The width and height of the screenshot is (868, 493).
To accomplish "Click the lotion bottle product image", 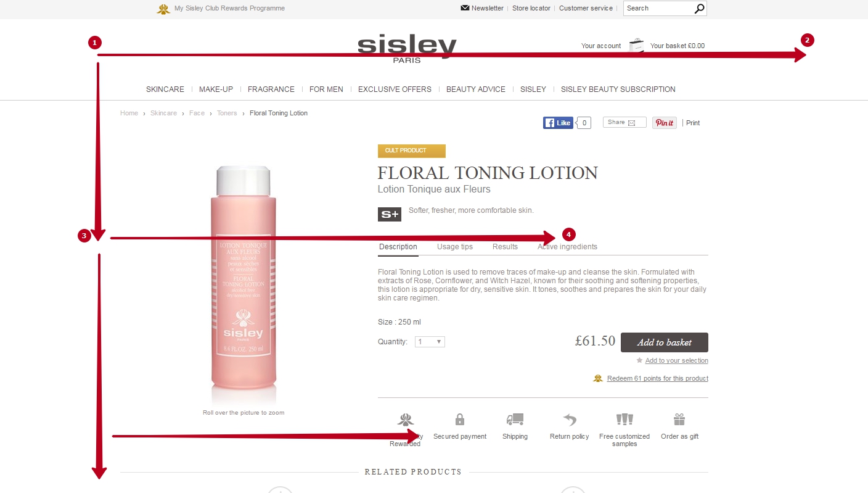I will (244, 284).
